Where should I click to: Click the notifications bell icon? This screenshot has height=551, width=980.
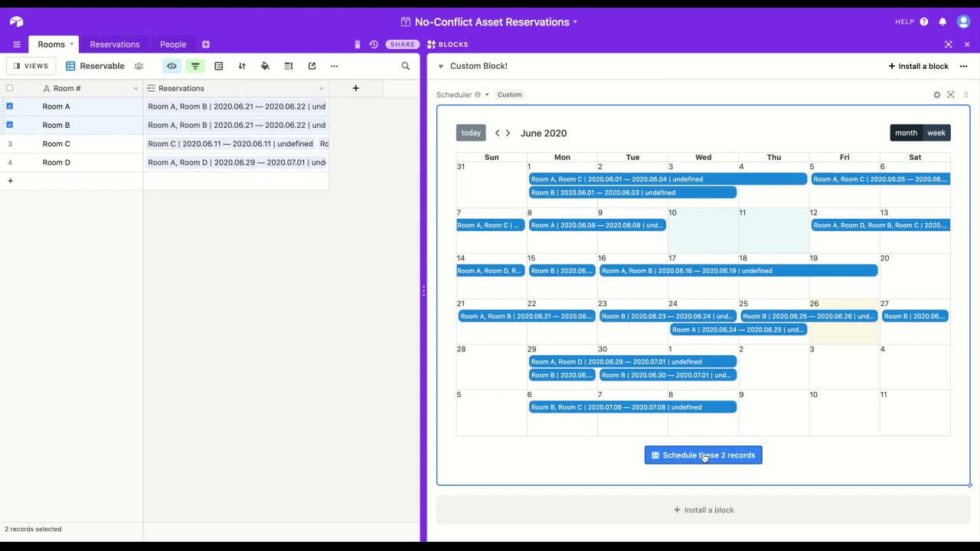[942, 21]
